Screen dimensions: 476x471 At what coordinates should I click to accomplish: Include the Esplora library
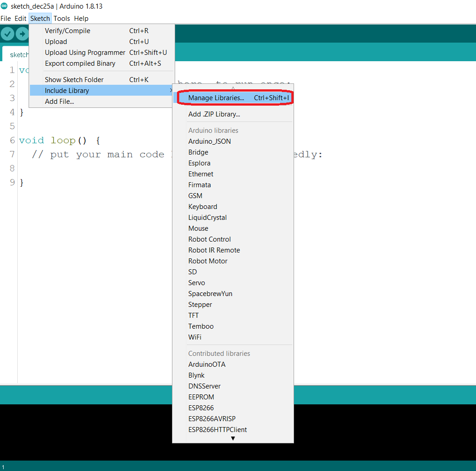click(x=233, y=163)
